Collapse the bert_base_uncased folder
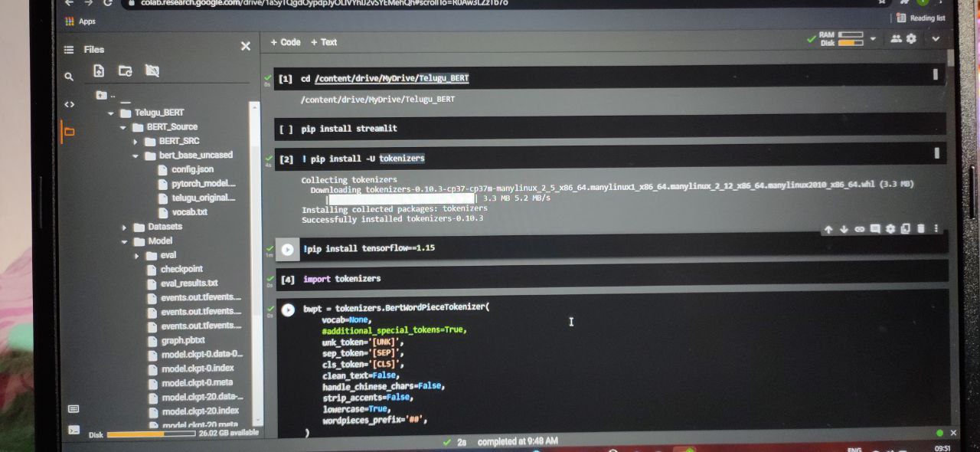 point(136,156)
